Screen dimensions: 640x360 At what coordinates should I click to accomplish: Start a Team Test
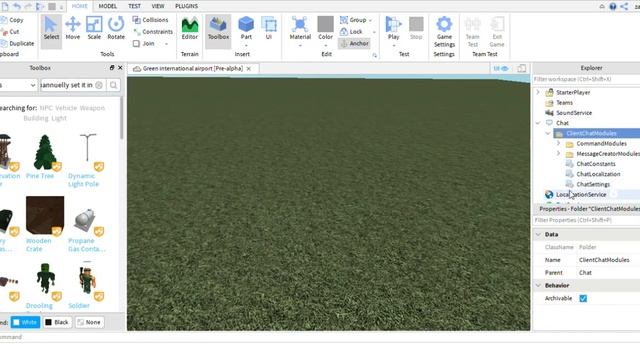[473, 32]
